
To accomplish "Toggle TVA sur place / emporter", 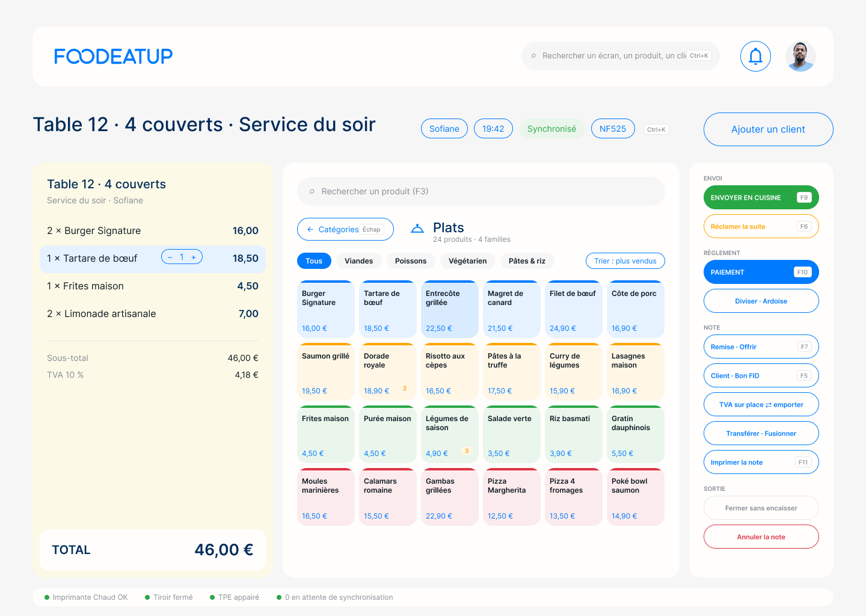I will pos(761,404).
